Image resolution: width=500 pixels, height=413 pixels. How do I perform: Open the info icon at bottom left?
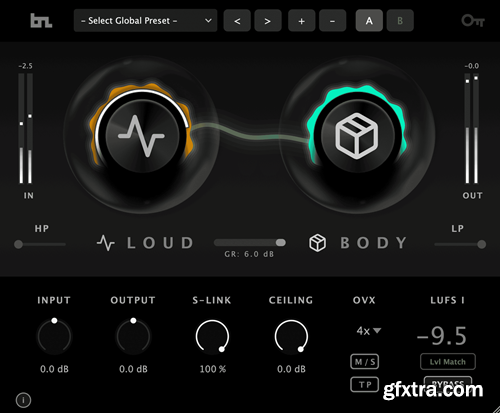[x=23, y=400]
